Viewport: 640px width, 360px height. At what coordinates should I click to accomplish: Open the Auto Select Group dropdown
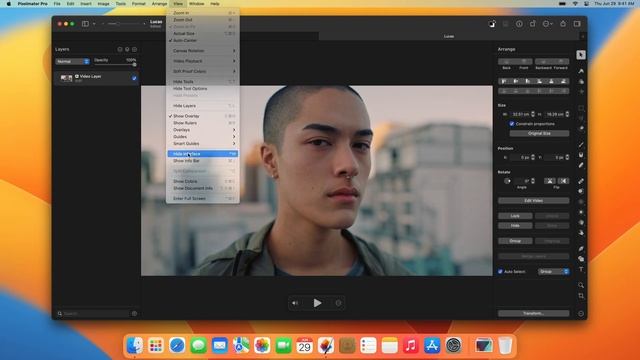pyautogui.click(x=553, y=271)
